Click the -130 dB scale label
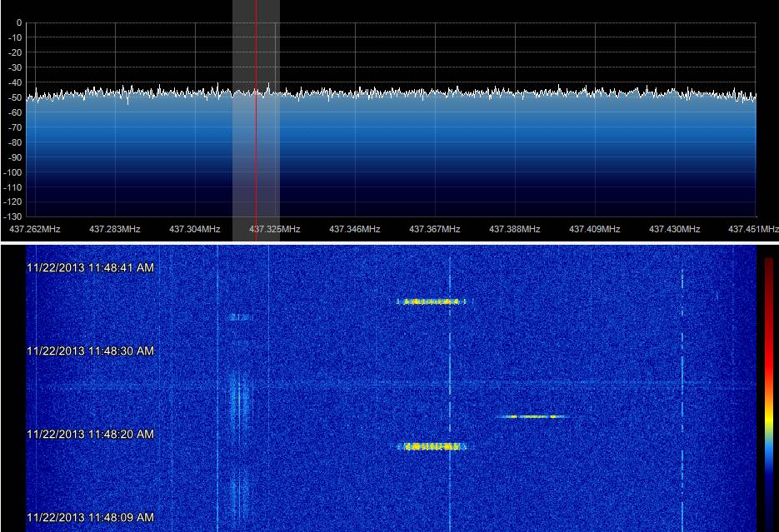This screenshot has height=532, width=779. (x=13, y=216)
